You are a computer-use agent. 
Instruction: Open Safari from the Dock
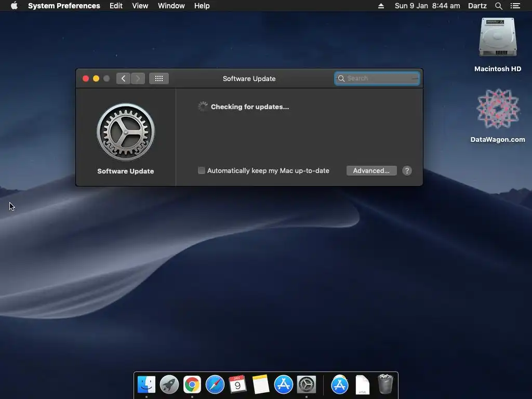[x=215, y=384]
